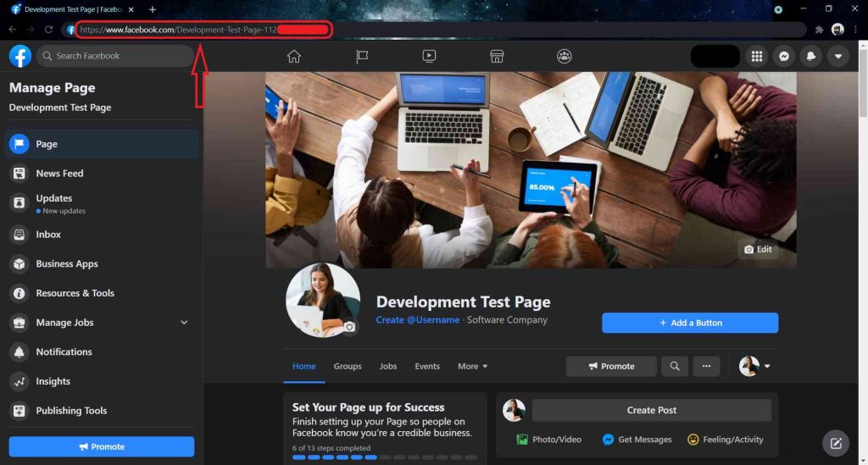The width and height of the screenshot is (868, 465).
Task: Focus the Search Facebook field
Action: (115, 56)
